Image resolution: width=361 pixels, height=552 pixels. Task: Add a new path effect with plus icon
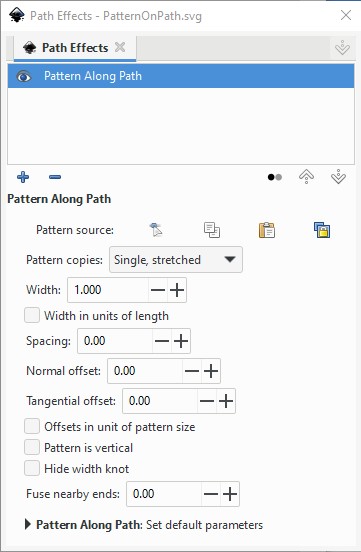pyautogui.click(x=23, y=177)
